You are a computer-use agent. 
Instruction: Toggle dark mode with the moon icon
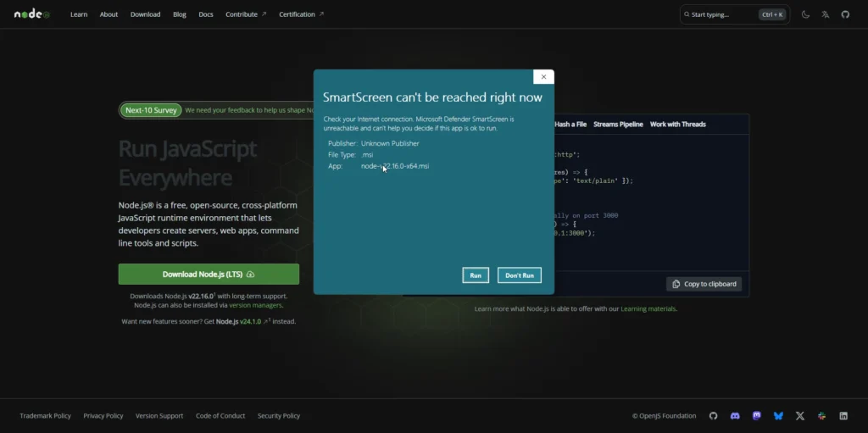point(805,14)
